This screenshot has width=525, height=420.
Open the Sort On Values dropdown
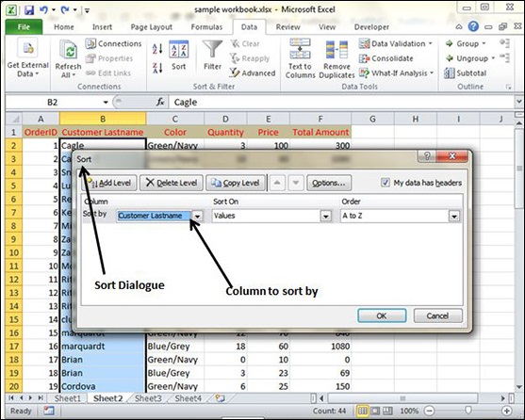[325, 216]
